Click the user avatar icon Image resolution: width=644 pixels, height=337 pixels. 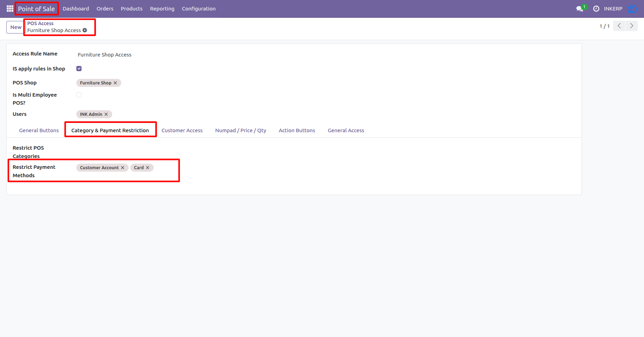[632, 9]
